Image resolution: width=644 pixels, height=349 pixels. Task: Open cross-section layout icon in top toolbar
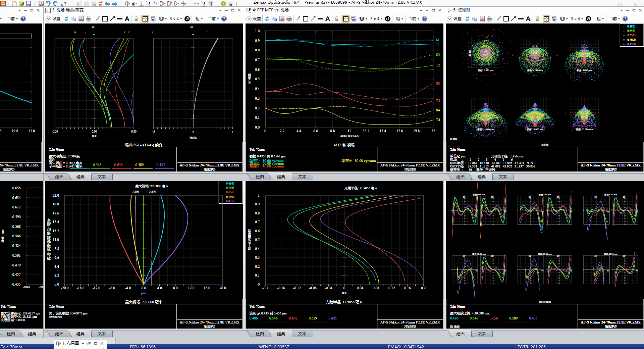point(127,4)
